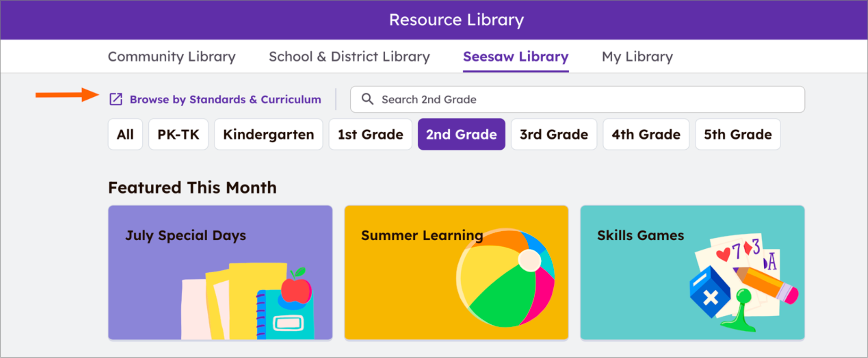The width and height of the screenshot is (868, 358).
Task: Switch filter to 5th Grade
Action: point(738,134)
